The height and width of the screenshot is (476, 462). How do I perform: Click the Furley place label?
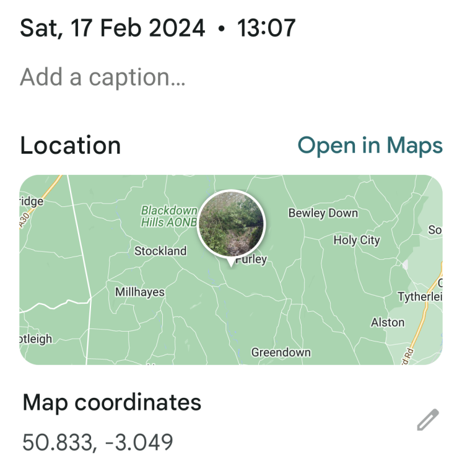click(251, 260)
